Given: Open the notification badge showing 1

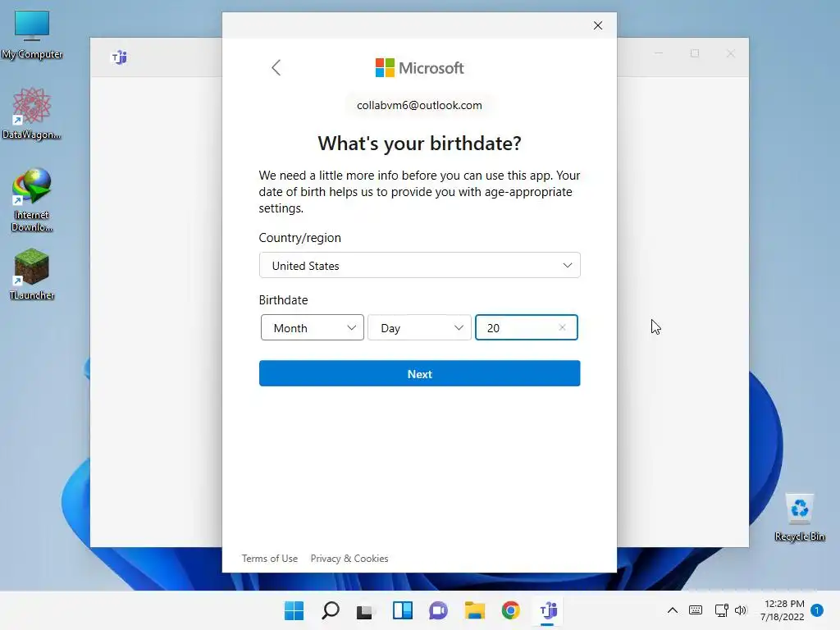Looking at the screenshot, I should (x=817, y=610).
